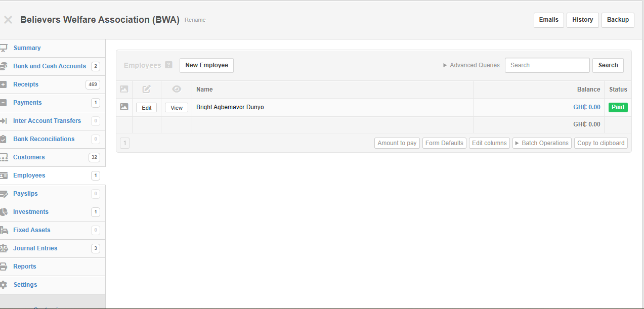This screenshot has height=309, width=644.
Task: Click the GH₵ 0.00 balance link
Action: 587,107
